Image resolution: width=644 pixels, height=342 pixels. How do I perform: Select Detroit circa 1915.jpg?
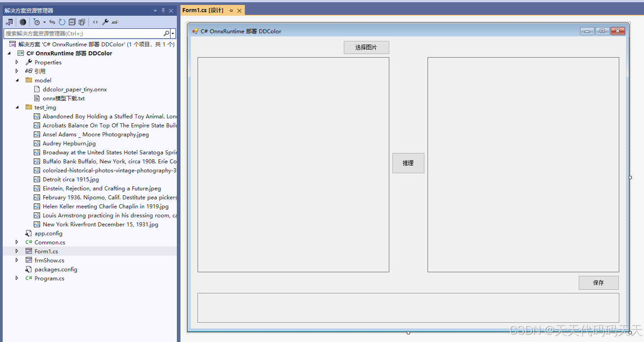71,179
